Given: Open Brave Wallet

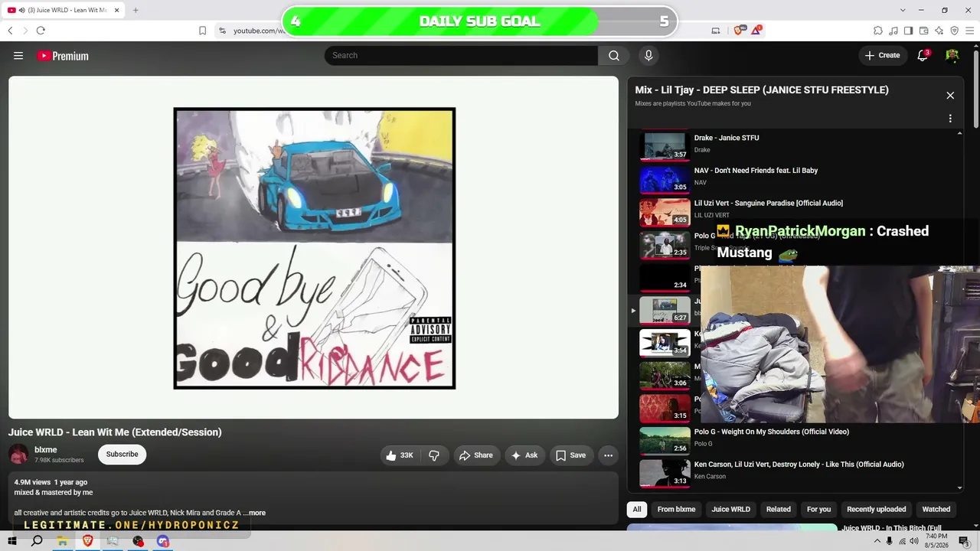Looking at the screenshot, I should click(x=924, y=31).
